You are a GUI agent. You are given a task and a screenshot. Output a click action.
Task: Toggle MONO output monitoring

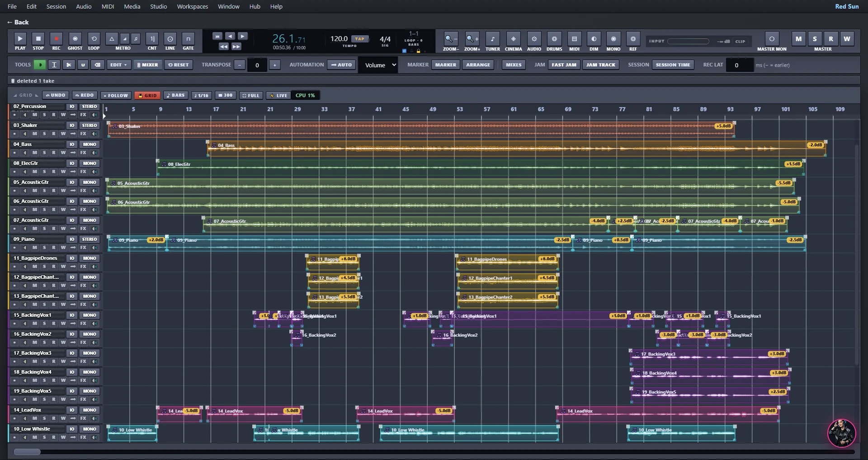click(x=613, y=39)
